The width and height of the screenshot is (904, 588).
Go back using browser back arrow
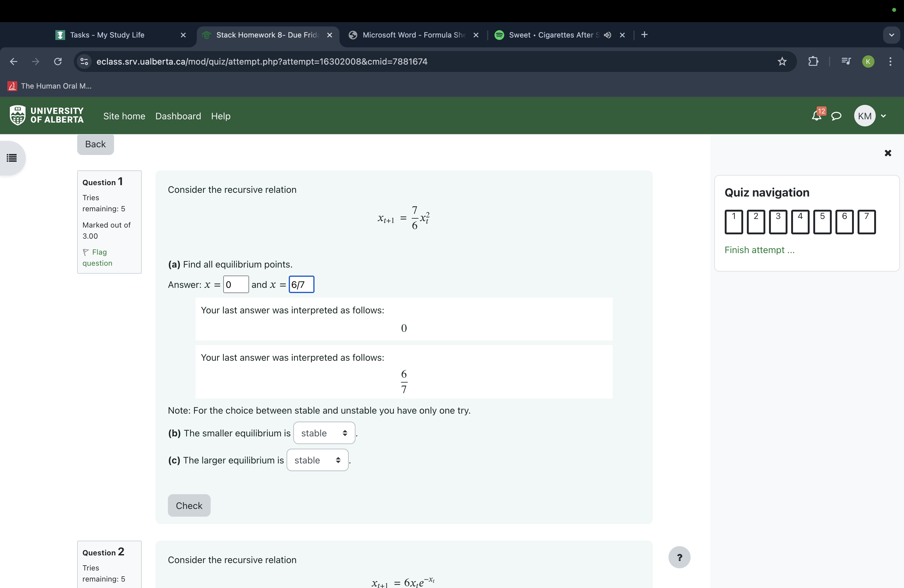click(x=14, y=61)
